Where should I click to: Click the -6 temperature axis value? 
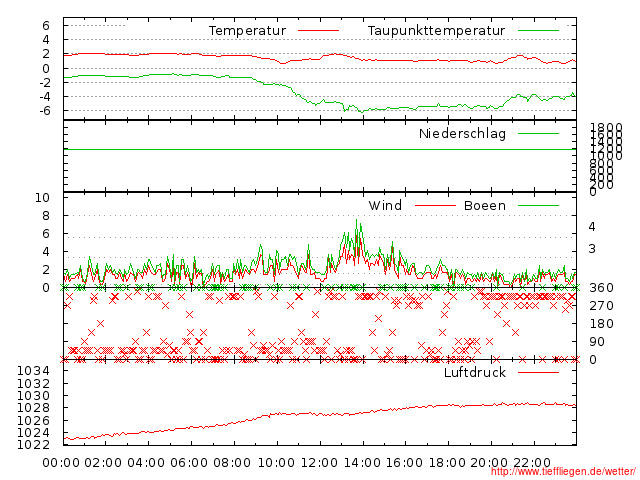pyautogui.click(x=44, y=111)
